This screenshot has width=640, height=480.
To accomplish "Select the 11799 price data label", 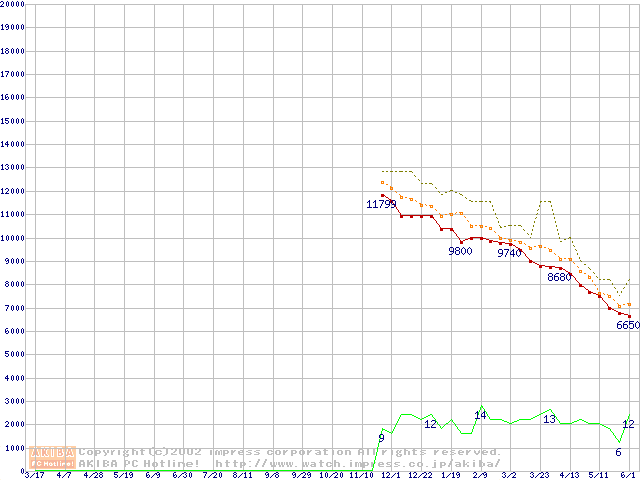I will (x=381, y=204).
